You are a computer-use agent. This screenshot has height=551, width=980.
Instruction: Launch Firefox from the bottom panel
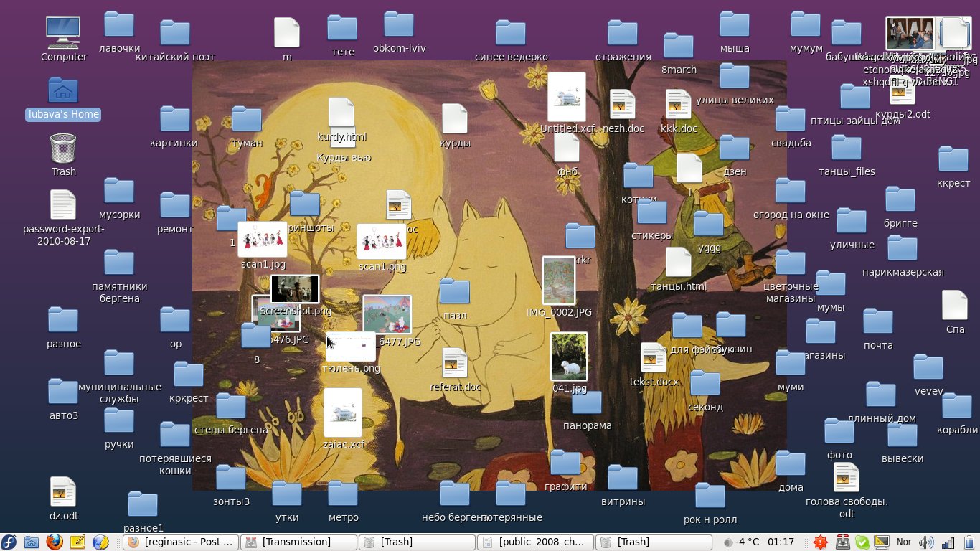pos(55,542)
